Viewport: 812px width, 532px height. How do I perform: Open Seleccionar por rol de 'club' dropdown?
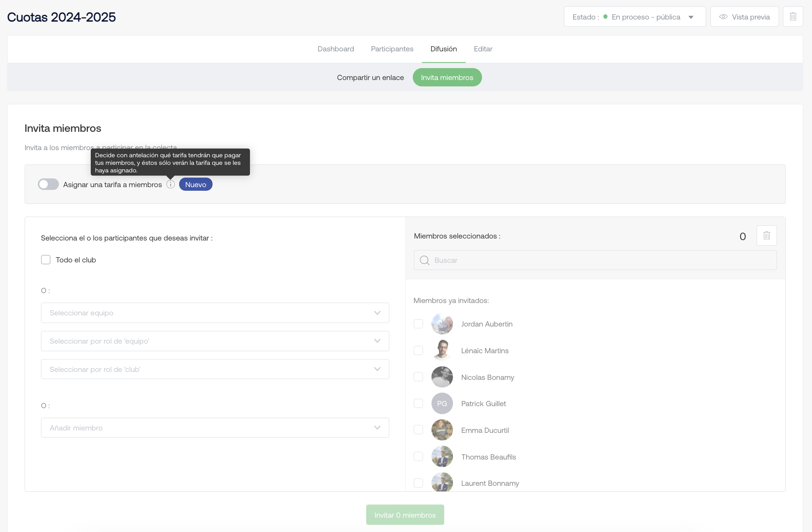pyautogui.click(x=215, y=369)
